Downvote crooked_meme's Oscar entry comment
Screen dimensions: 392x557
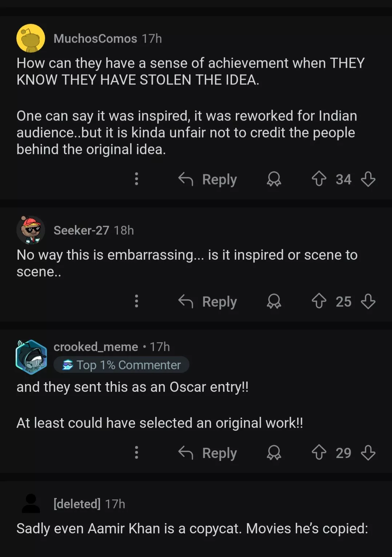tap(368, 453)
